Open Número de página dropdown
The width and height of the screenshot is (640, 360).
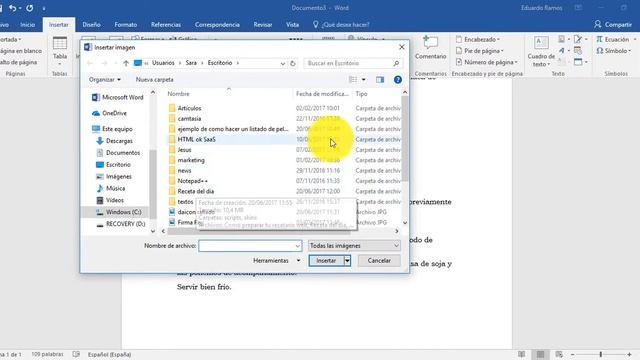click(x=487, y=62)
